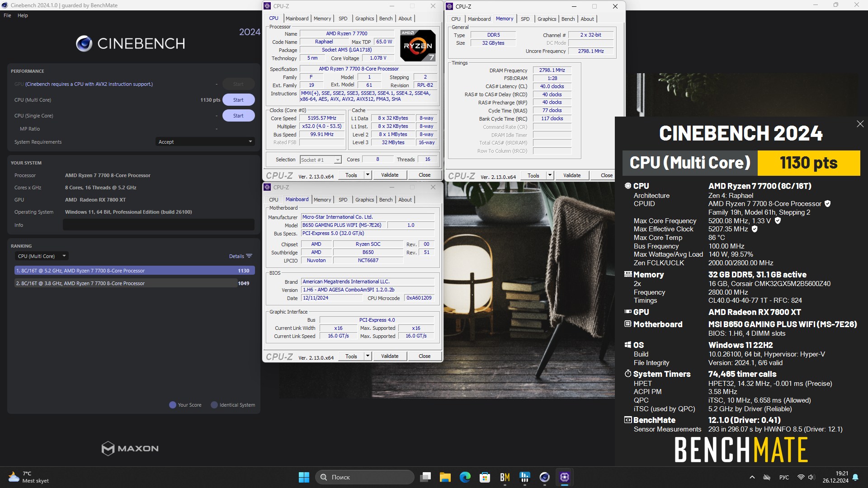Click the Memory icon in BenchMate panel
The image size is (868, 488).
[628, 274]
